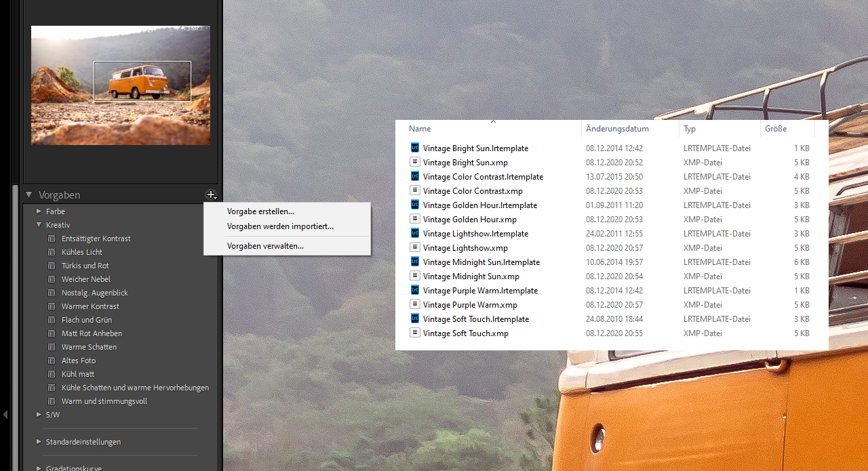Collapse the Kreativ preset group

(39, 225)
